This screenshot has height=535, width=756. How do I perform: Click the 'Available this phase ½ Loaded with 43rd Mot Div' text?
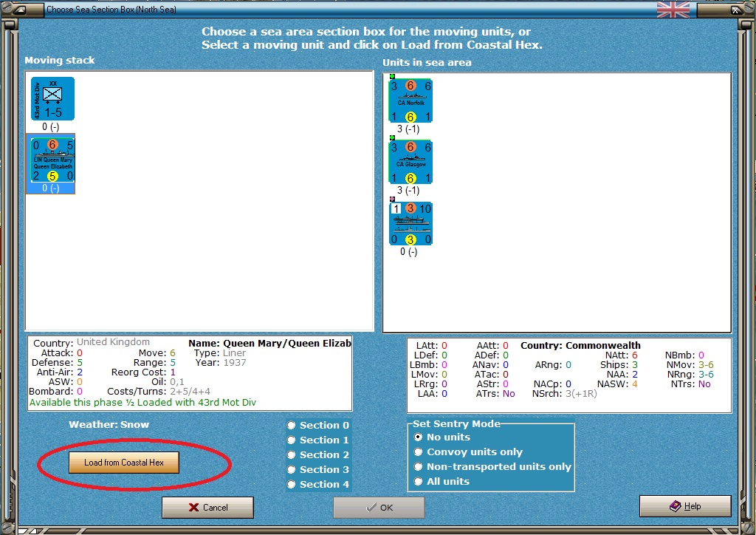click(142, 402)
